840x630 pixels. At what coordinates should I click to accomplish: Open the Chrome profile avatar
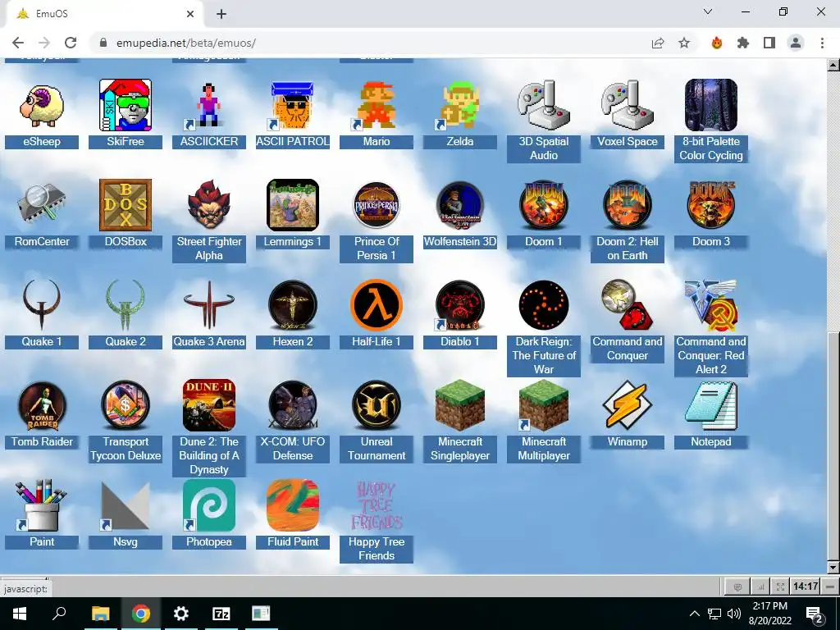[x=796, y=43]
